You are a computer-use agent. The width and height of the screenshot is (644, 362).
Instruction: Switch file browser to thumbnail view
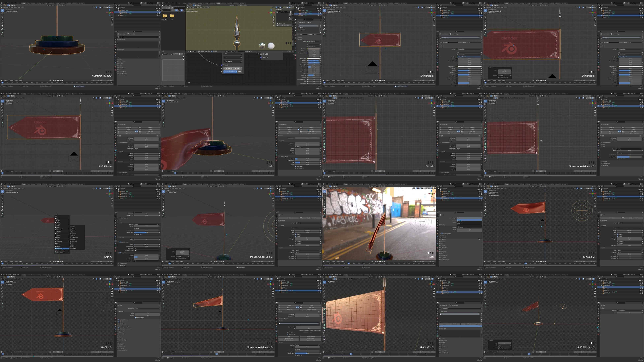click(176, 10)
